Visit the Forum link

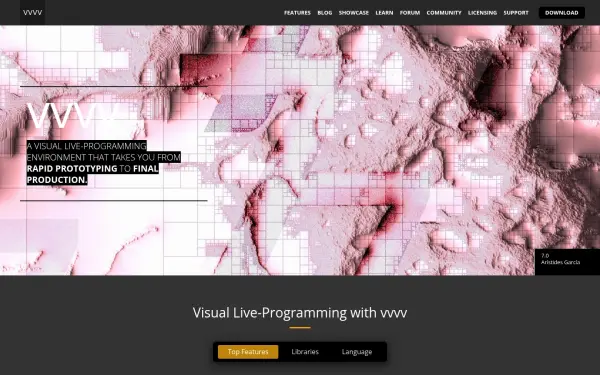click(x=410, y=13)
